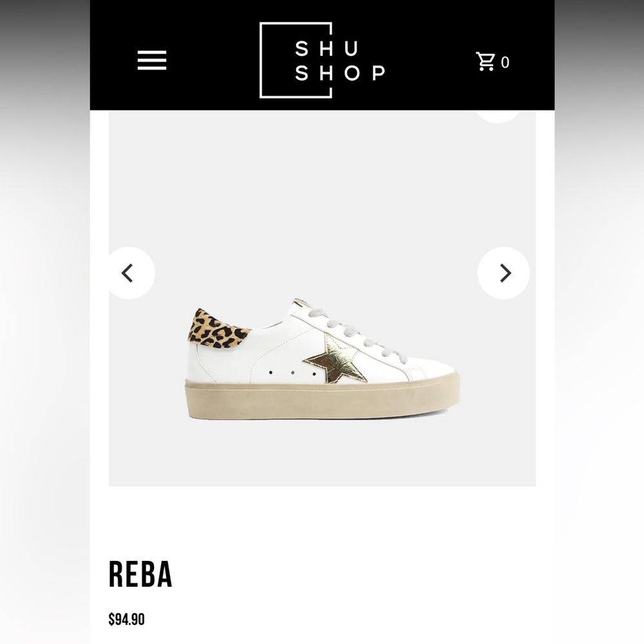The image size is (644, 644).
Task: Tap the three-line menu icon in the header
Action: (152, 60)
